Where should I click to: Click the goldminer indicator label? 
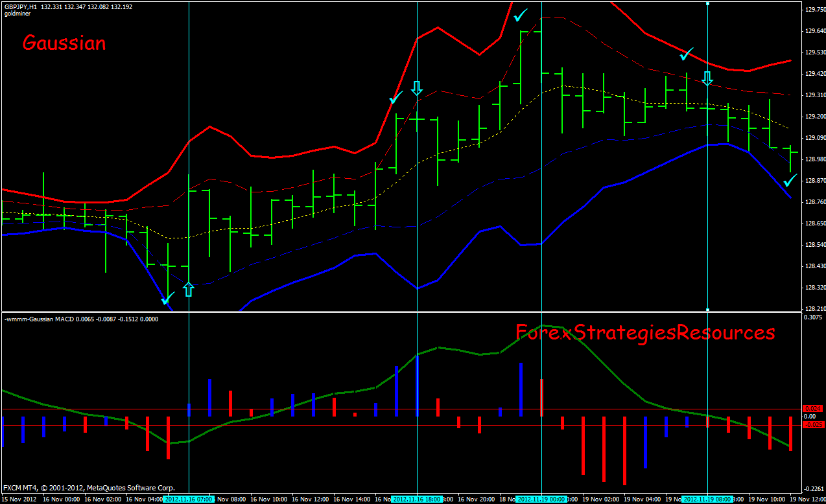click(16, 14)
